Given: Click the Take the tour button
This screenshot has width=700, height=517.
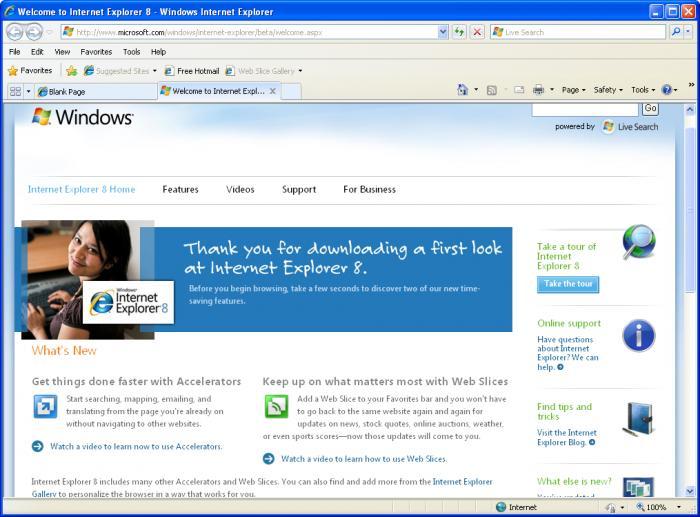Looking at the screenshot, I should (x=568, y=284).
